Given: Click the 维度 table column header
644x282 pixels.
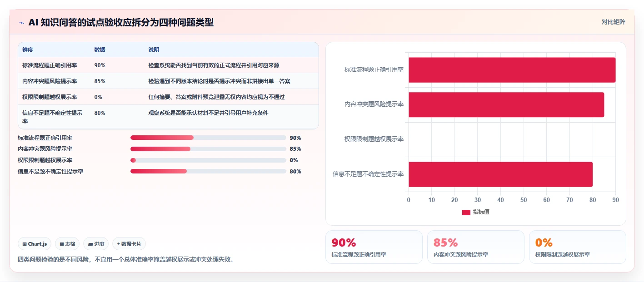Looking at the screenshot, I should (x=28, y=50).
